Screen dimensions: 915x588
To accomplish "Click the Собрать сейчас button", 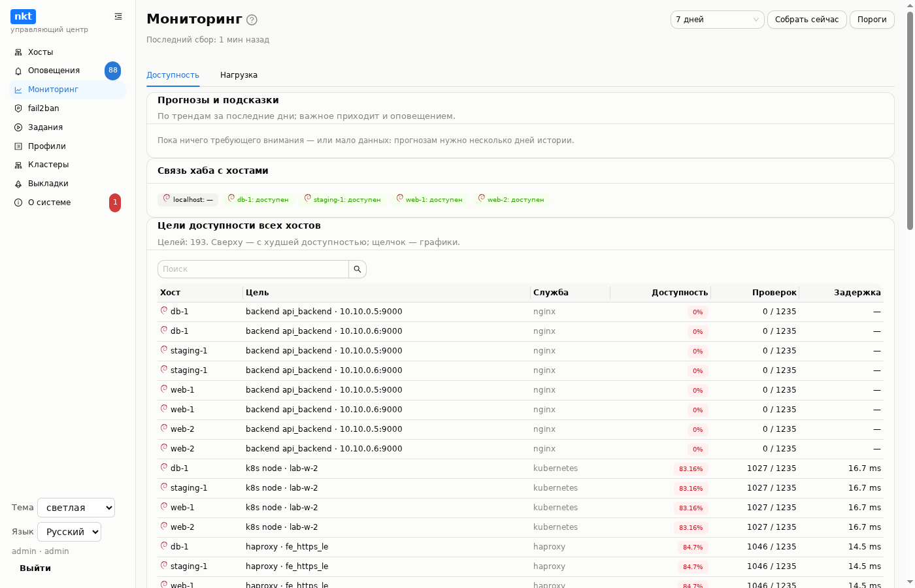I will coord(807,20).
